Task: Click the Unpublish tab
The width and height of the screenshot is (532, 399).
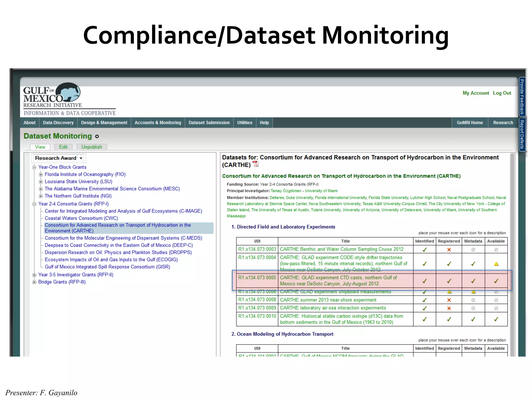Action: pos(92,147)
